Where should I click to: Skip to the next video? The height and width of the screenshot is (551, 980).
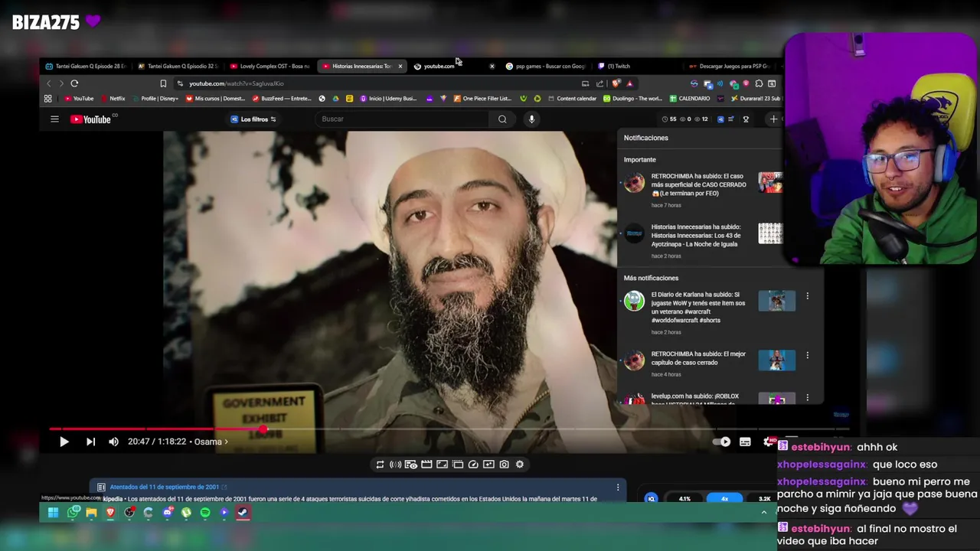pyautogui.click(x=90, y=442)
